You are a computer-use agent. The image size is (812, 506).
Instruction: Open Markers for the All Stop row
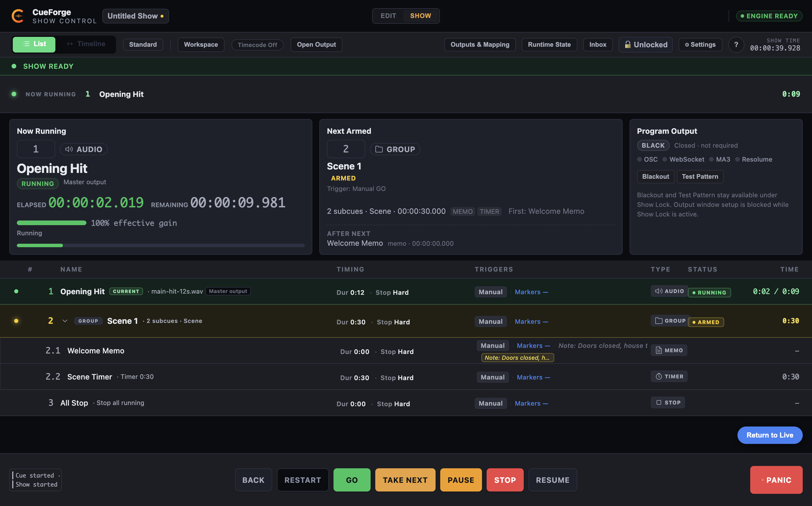tap(531, 403)
